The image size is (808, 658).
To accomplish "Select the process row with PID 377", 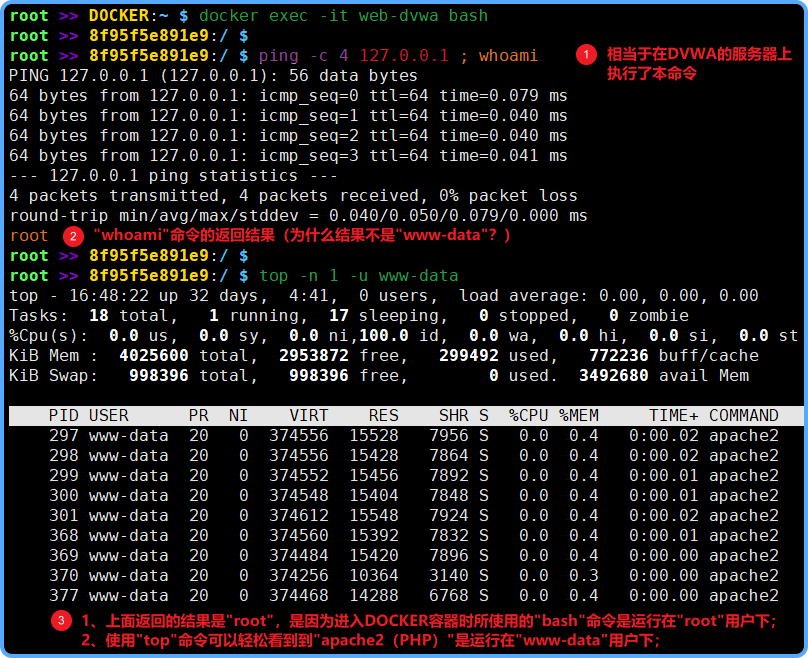I will (414, 596).
